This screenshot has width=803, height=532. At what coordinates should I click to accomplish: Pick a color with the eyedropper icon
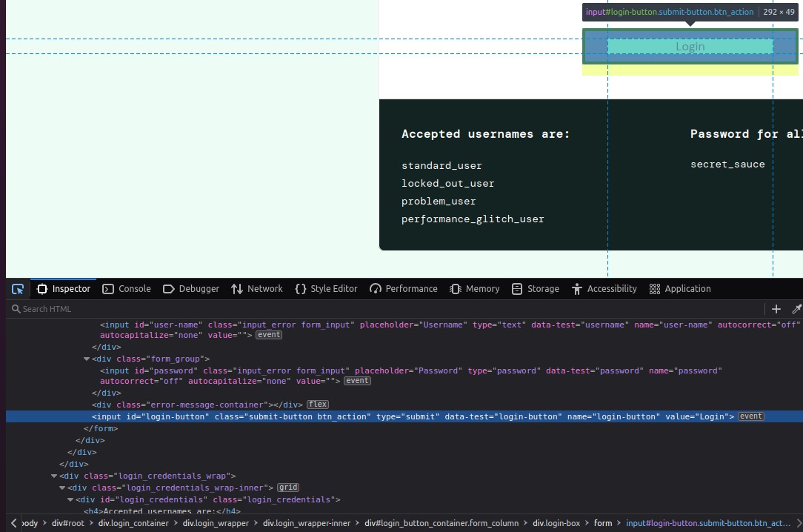(x=797, y=309)
